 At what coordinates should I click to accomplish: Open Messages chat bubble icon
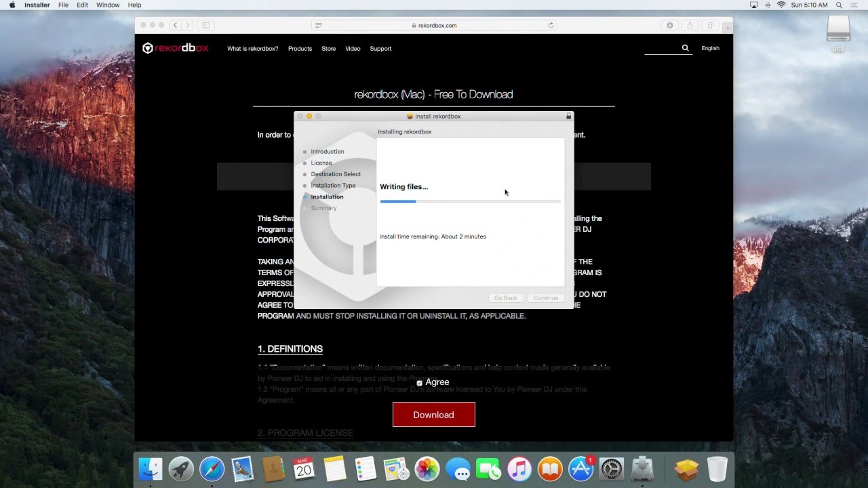(x=458, y=469)
